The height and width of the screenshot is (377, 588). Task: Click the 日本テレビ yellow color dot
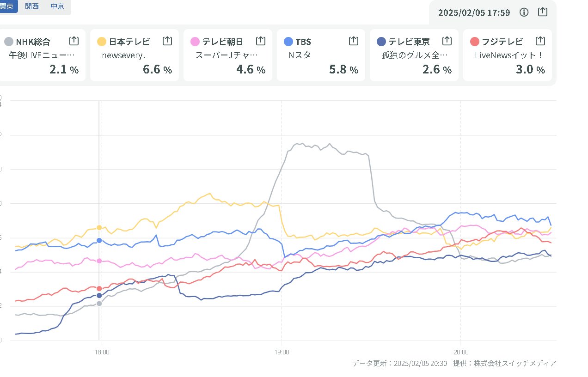tap(102, 42)
